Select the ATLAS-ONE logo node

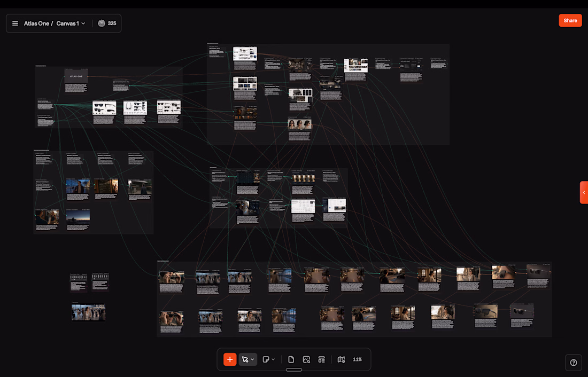(76, 76)
